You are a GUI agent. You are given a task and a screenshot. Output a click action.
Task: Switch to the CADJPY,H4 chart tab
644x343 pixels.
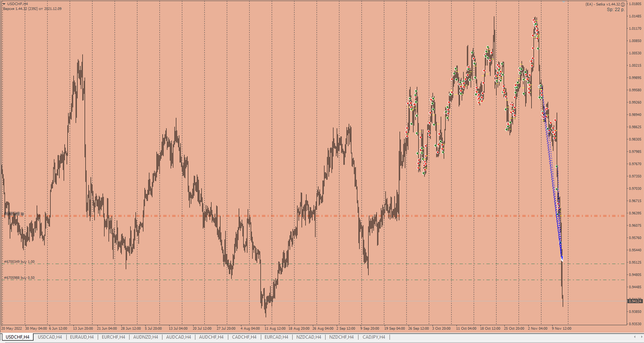pyautogui.click(x=374, y=338)
